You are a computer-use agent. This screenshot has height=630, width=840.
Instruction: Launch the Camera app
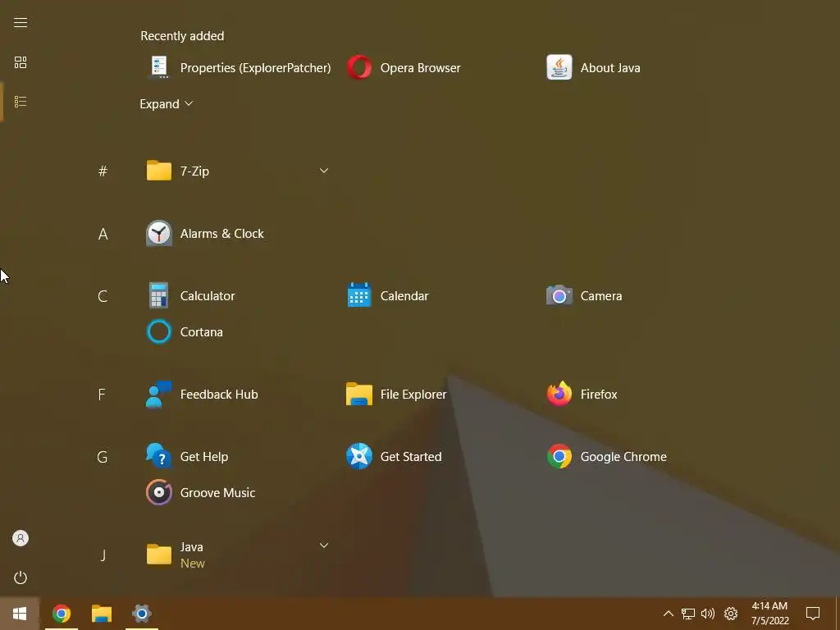(x=584, y=295)
